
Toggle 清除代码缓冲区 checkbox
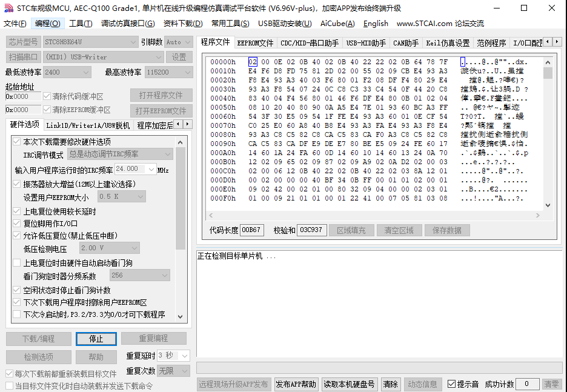pos(47,96)
